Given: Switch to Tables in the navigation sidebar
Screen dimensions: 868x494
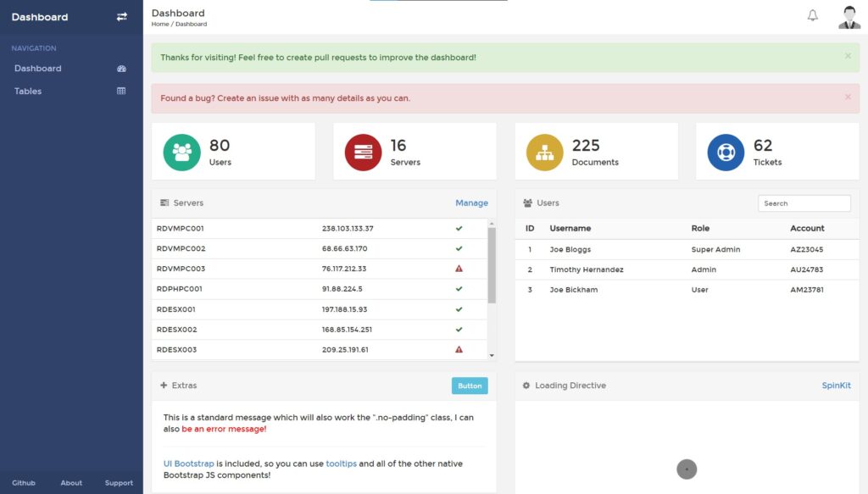Looking at the screenshot, I should point(27,91).
